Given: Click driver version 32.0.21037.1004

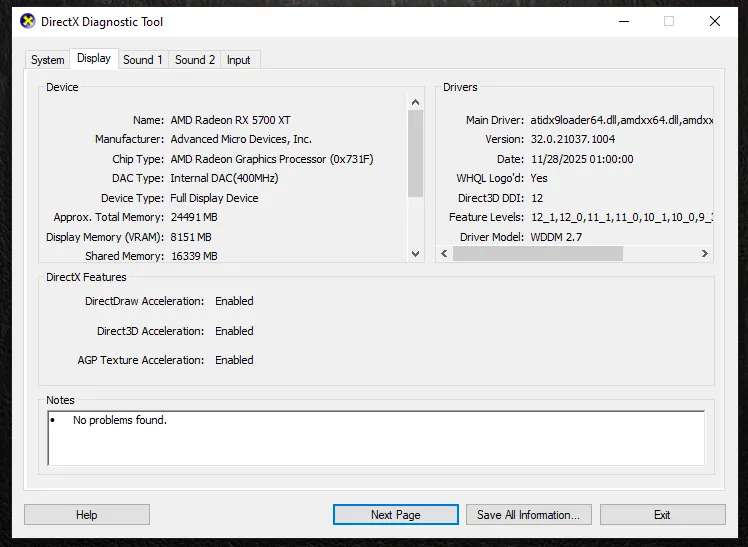Looking at the screenshot, I should tap(573, 139).
